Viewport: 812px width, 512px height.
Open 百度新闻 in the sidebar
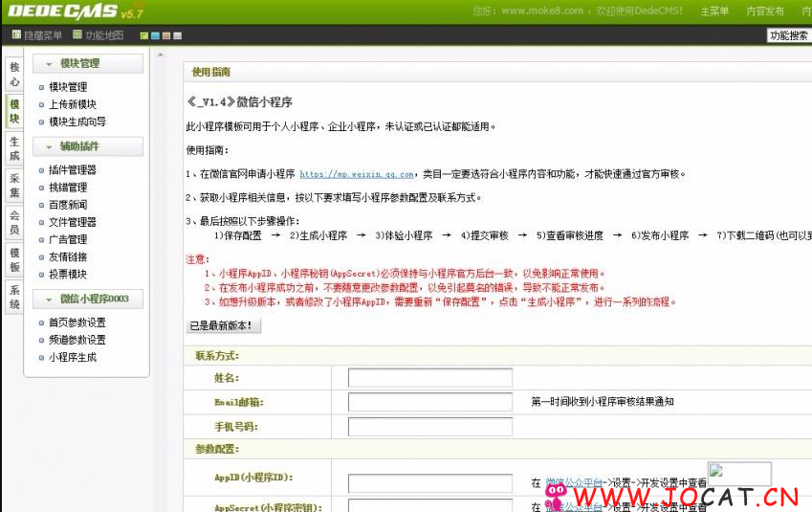click(68, 205)
